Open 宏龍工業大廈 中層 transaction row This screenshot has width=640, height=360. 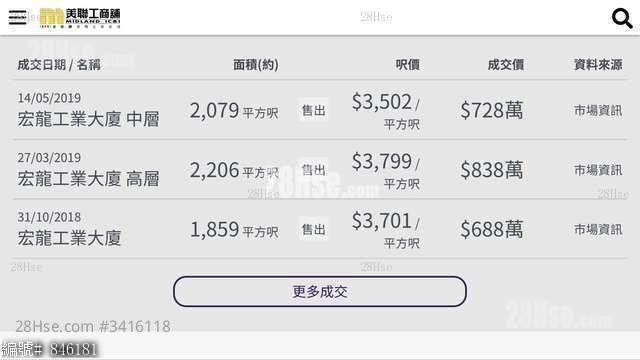click(320, 110)
